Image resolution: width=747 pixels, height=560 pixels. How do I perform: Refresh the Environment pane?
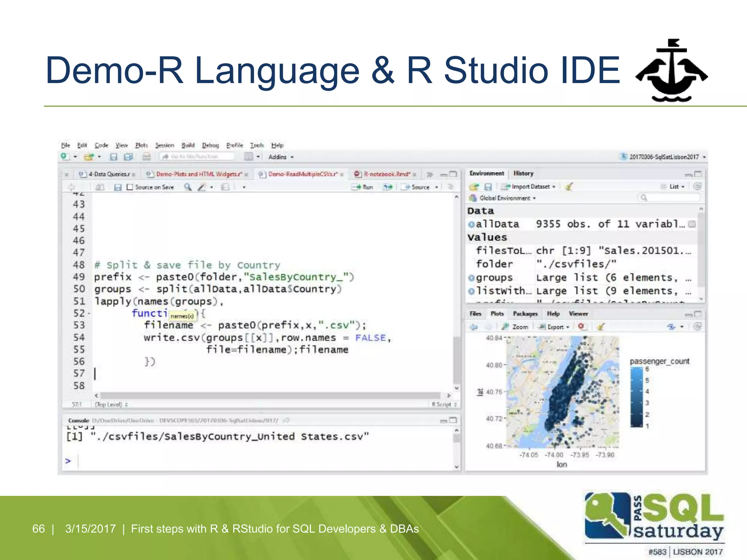pyautogui.click(x=697, y=186)
